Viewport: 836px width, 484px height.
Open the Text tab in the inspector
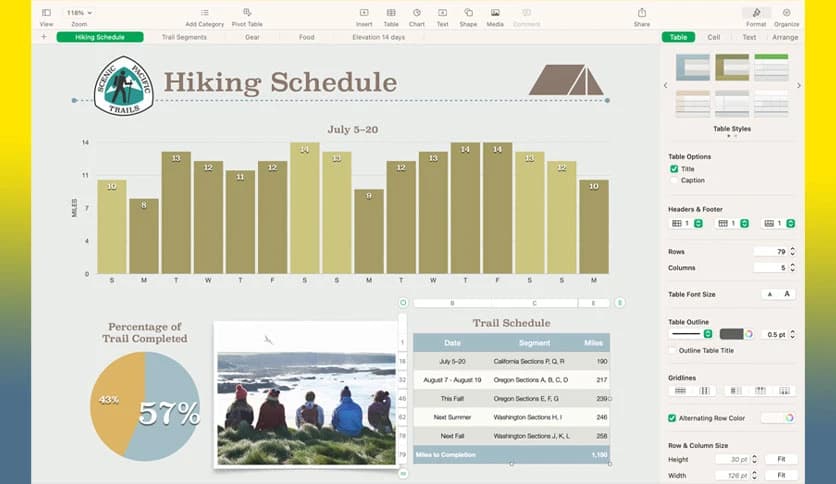[749, 37]
